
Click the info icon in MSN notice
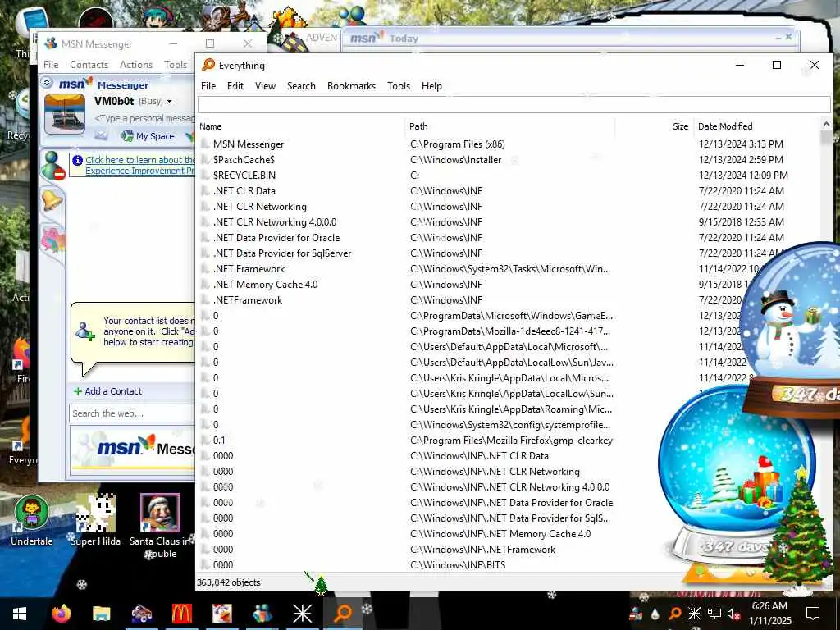(x=78, y=160)
